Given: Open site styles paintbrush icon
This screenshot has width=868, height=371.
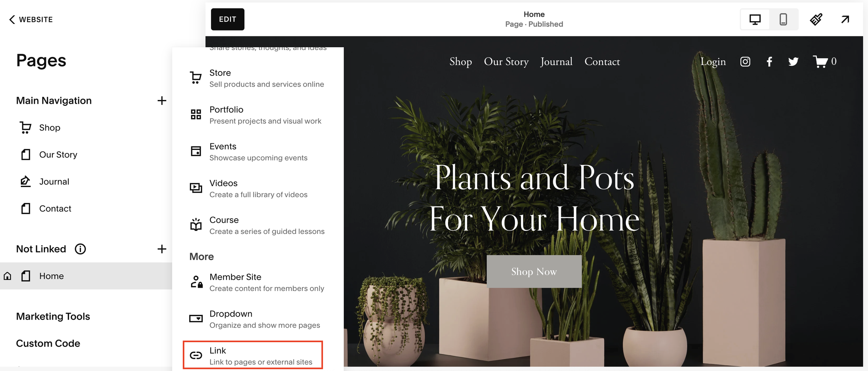Looking at the screenshot, I should [x=816, y=19].
